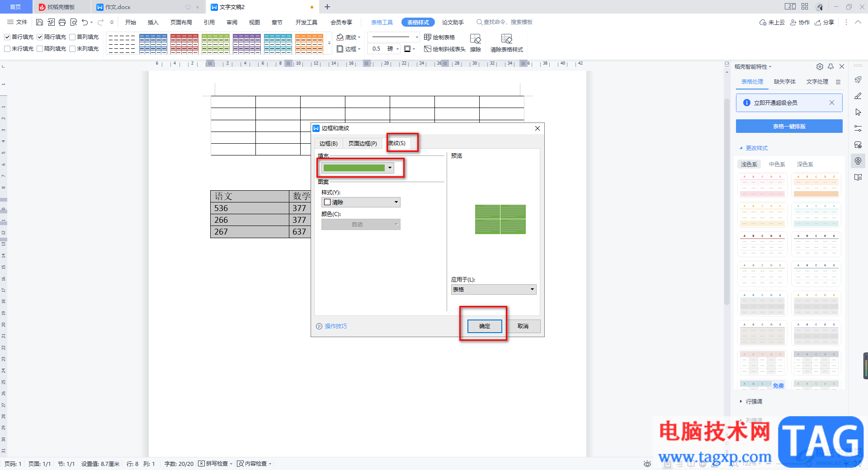Enable 末行填充 checkbox
This screenshot has width=868, height=470.
(x=7, y=49)
